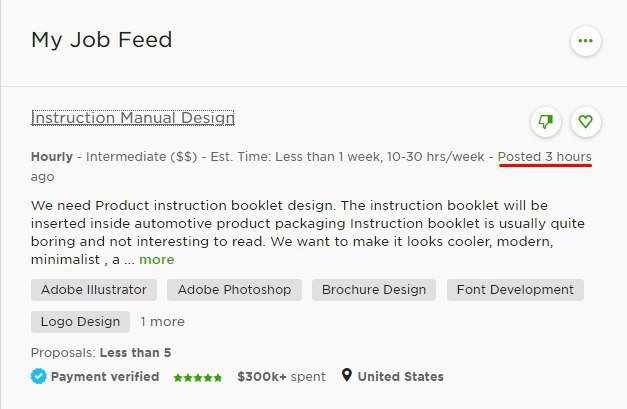
Task: Click the Proposals: Less than 5 text
Action: point(101,352)
